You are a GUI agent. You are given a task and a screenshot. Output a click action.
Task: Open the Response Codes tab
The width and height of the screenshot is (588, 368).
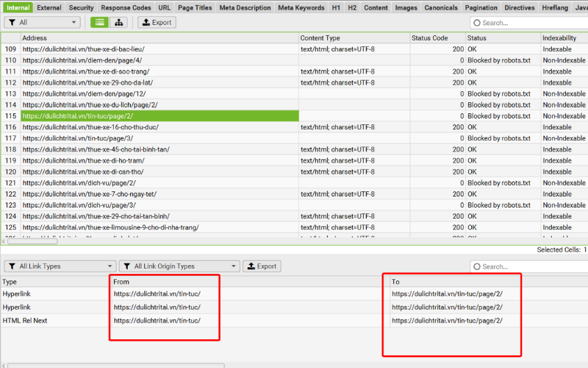(x=126, y=7)
